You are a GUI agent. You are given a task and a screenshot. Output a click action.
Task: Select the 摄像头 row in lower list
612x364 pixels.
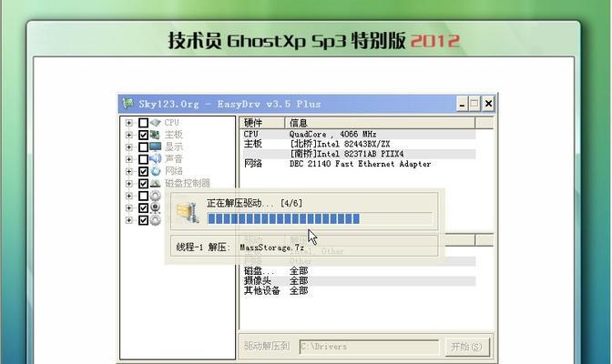pos(358,281)
